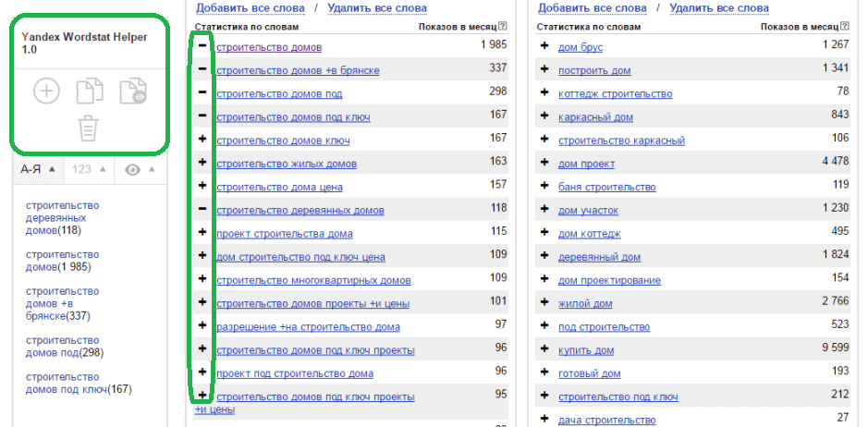Image resolution: width=868 pixels, height=427 pixels.
Task: Click 'Добавить все слова' above the left table
Action: [x=251, y=7]
